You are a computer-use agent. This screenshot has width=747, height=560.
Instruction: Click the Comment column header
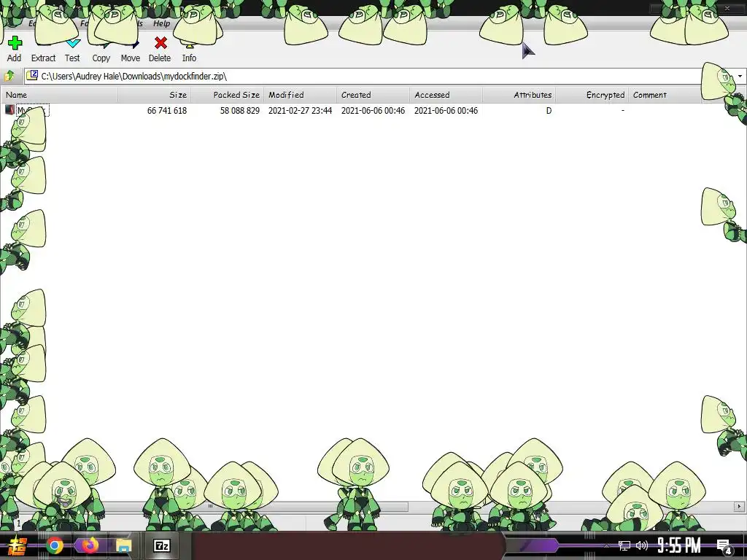(665, 95)
